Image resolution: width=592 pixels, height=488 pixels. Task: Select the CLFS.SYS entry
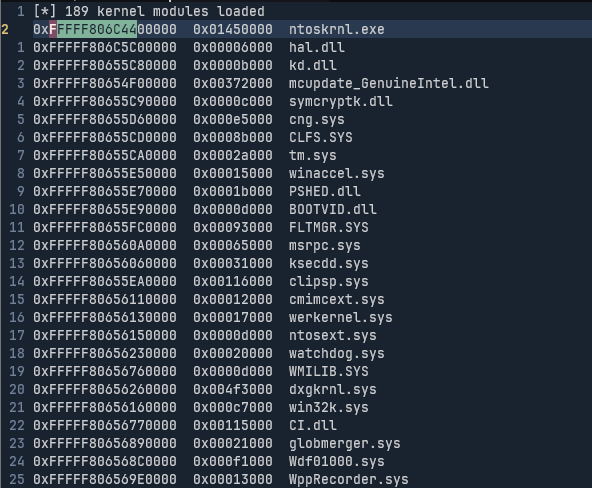click(321, 137)
